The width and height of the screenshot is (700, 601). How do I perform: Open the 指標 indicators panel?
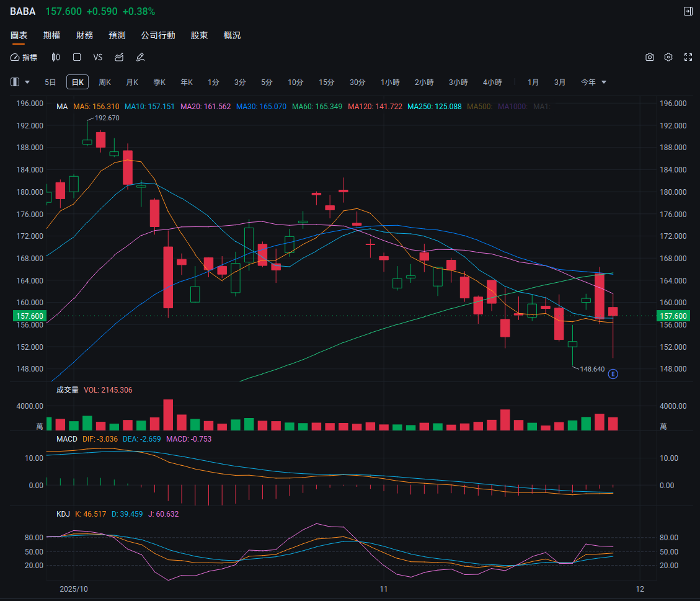click(x=24, y=57)
